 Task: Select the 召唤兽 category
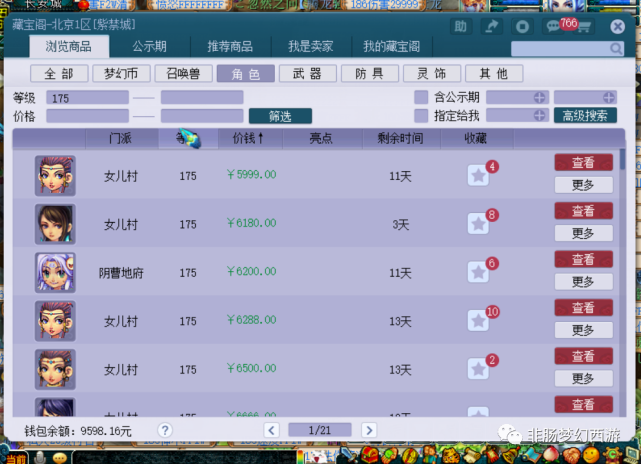[x=184, y=74]
